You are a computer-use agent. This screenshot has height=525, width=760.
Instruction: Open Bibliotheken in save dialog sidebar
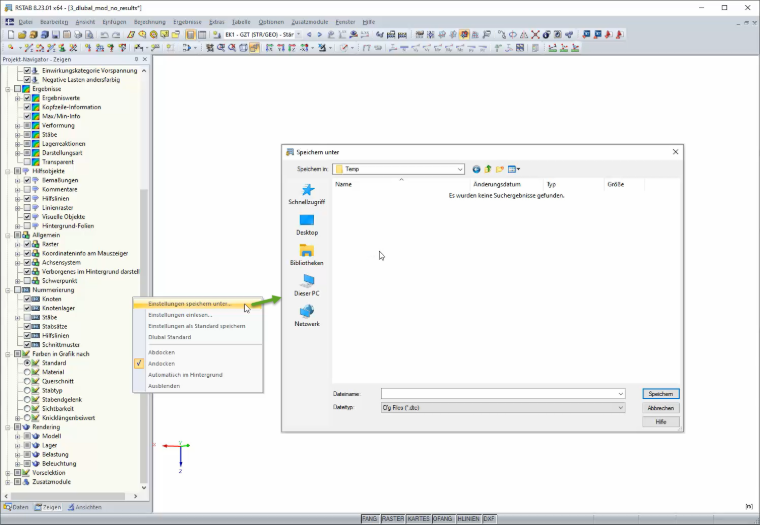(307, 255)
